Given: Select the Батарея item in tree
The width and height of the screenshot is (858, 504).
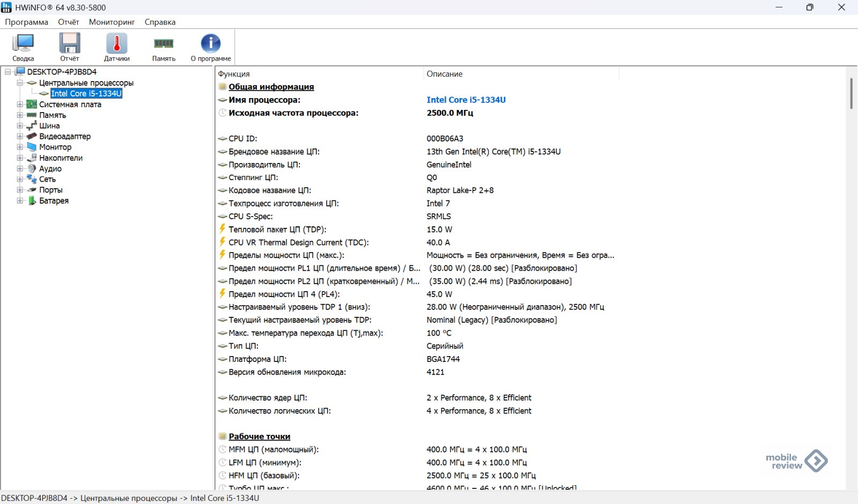Looking at the screenshot, I should (x=54, y=201).
